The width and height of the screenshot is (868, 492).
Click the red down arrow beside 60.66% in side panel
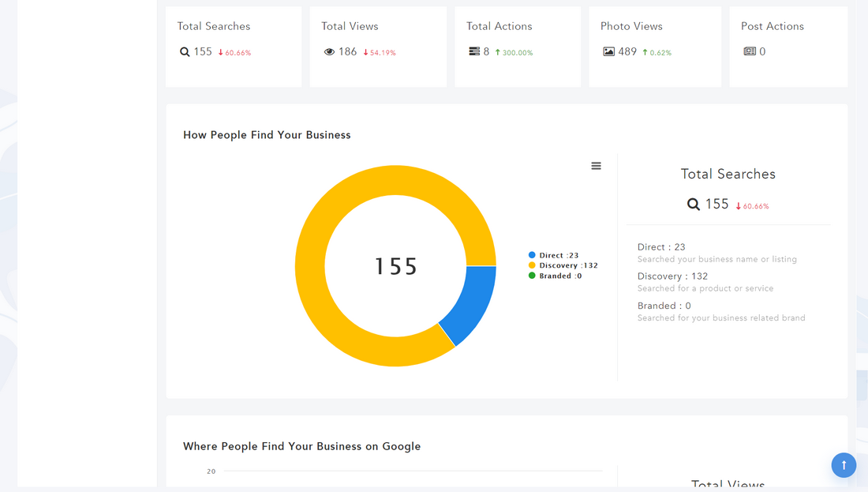[x=739, y=206]
